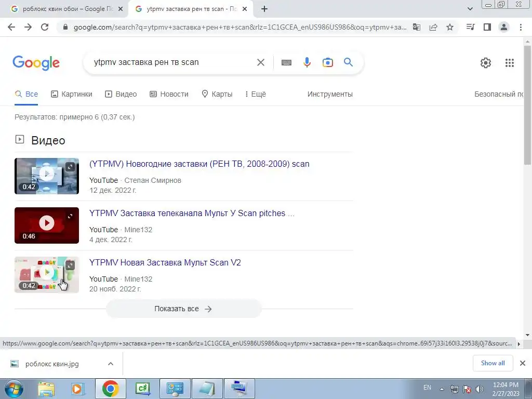
Task: Open the on-screen keyboard input tool
Action: 286,62
